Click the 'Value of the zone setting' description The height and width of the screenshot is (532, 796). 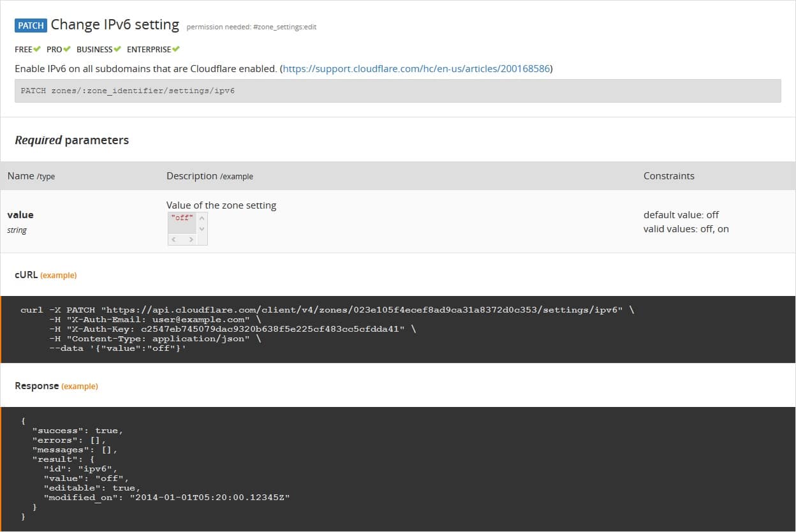pyautogui.click(x=221, y=205)
